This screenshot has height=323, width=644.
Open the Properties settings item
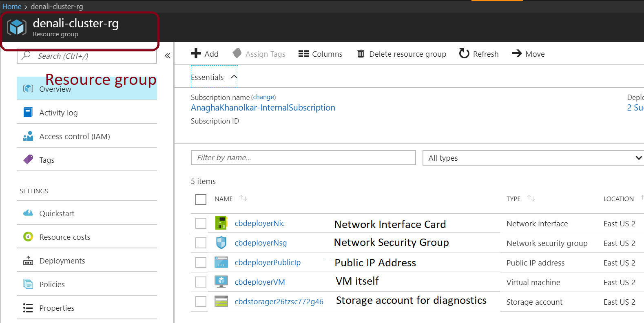(x=87, y=308)
